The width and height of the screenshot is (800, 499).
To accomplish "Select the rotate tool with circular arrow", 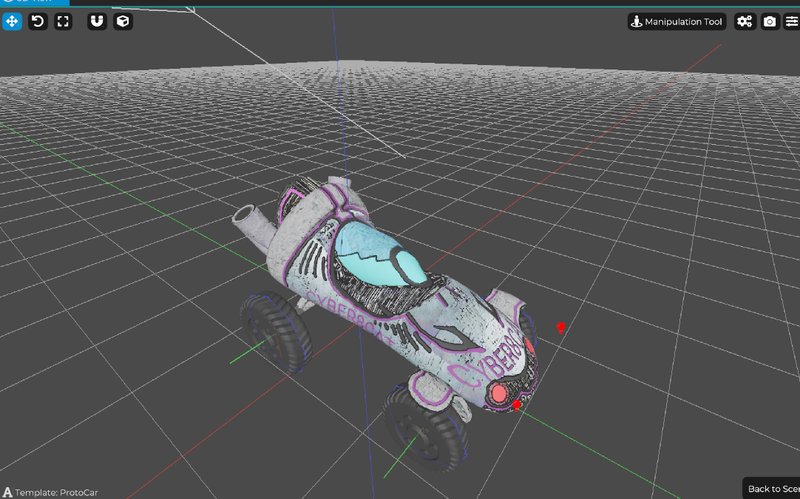I will (x=38, y=21).
